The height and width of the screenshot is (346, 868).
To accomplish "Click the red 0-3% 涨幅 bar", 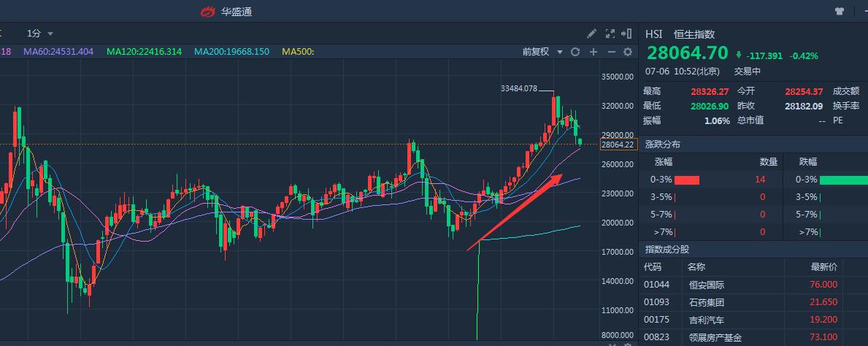I will coord(686,180).
